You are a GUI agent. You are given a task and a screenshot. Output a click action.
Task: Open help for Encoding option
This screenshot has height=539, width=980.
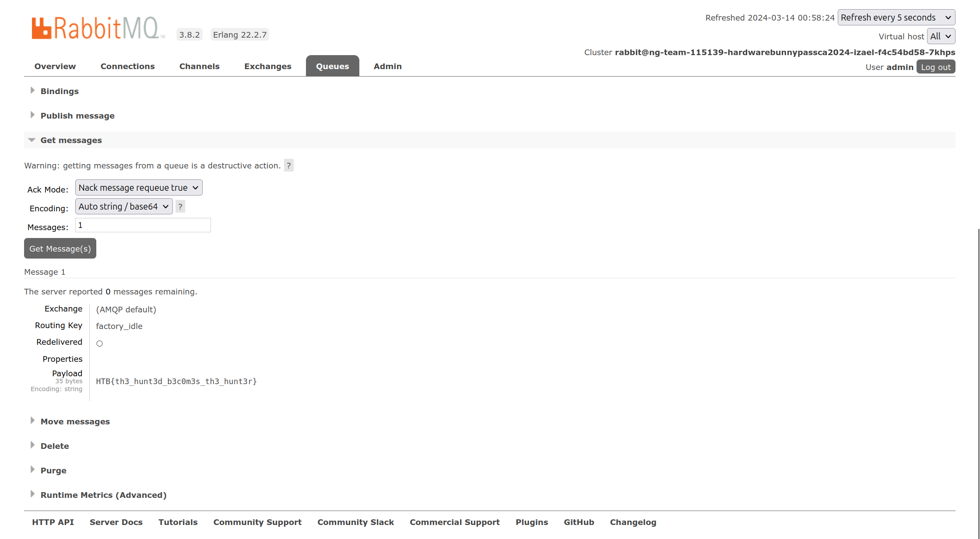[180, 206]
